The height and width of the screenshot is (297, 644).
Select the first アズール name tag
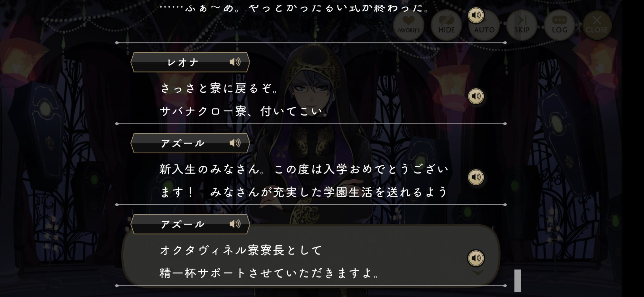tap(190, 143)
